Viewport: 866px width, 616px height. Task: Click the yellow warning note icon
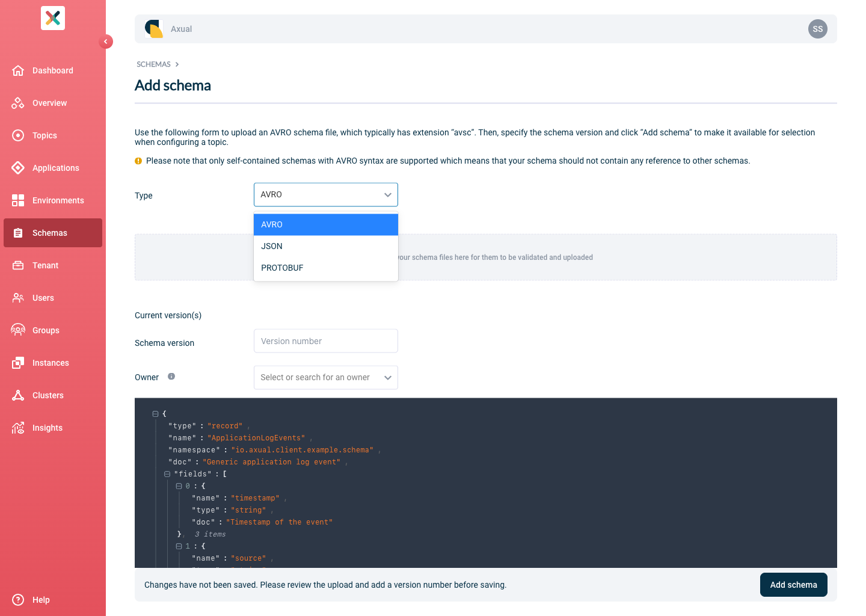tap(138, 161)
